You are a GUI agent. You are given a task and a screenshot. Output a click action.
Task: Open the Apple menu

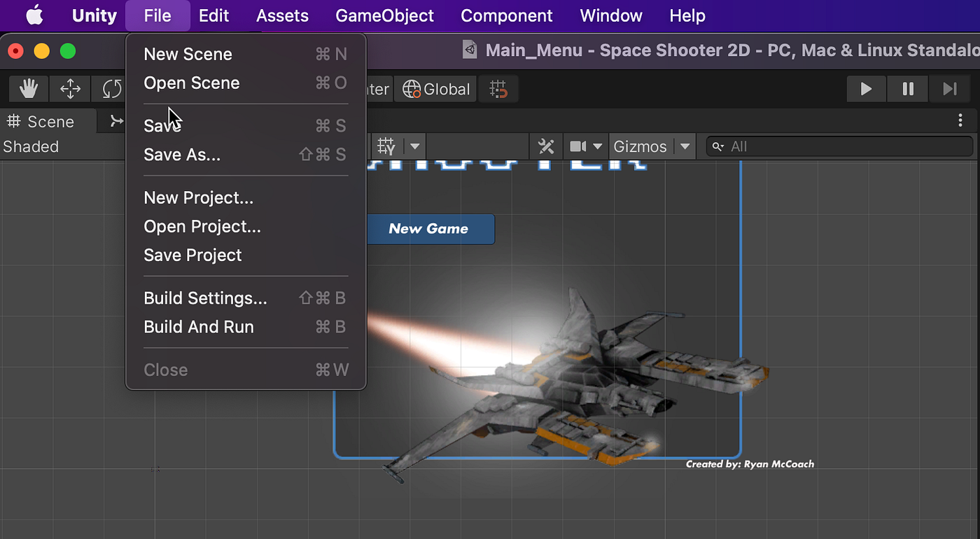coord(34,15)
